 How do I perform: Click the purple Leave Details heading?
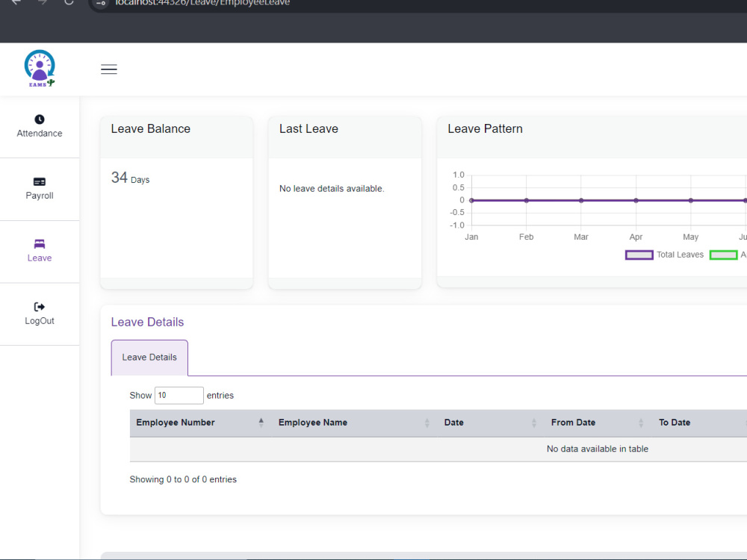(x=147, y=323)
